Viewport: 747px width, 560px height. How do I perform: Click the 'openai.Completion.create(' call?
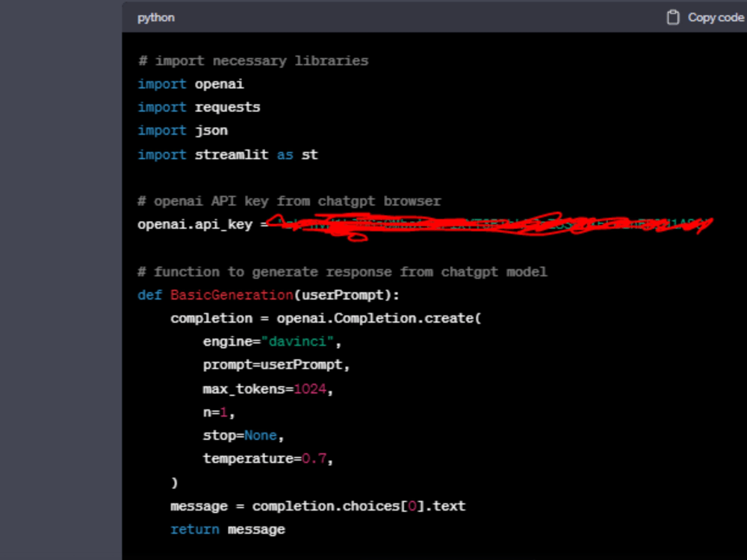(x=379, y=318)
